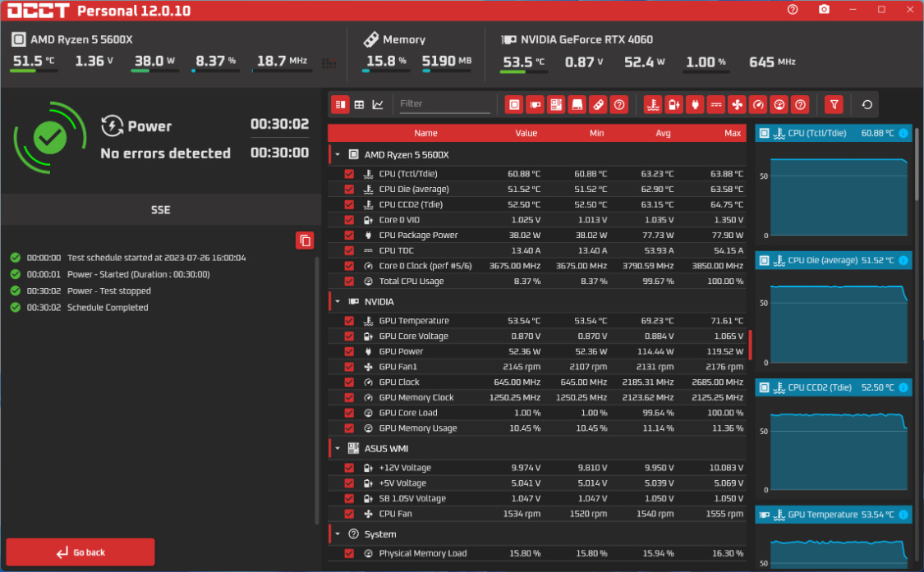Uncheck the +12V Voltage checkbox

(349, 467)
